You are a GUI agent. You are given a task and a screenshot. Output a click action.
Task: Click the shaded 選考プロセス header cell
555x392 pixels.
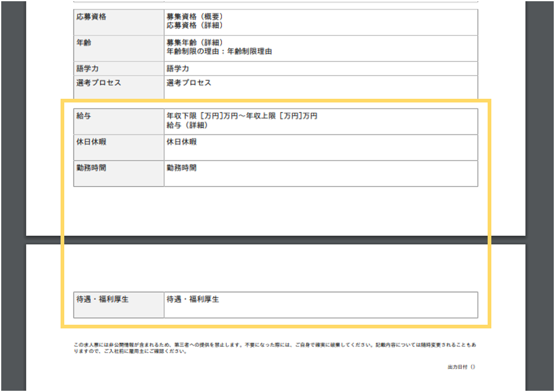point(119,87)
